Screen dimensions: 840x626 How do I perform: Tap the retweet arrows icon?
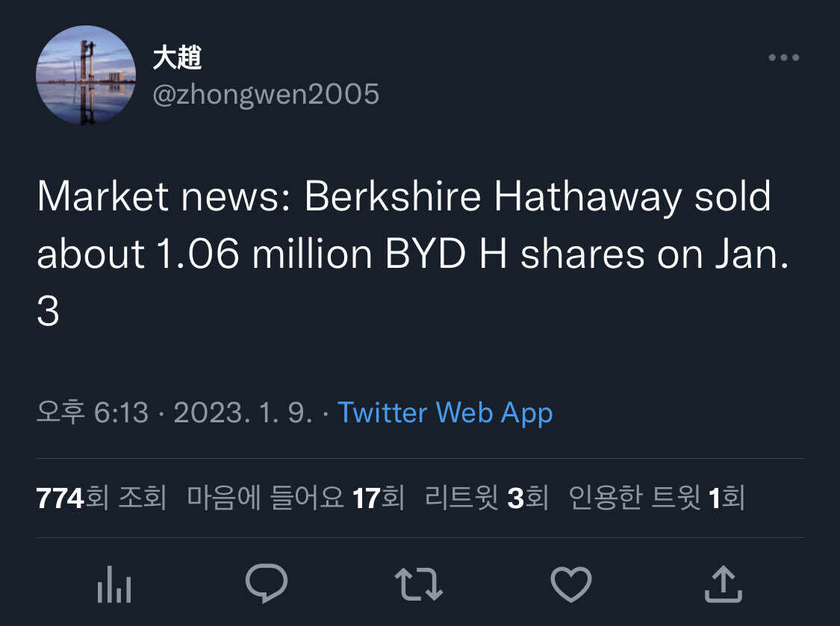pyautogui.click(x=419, y=583)
